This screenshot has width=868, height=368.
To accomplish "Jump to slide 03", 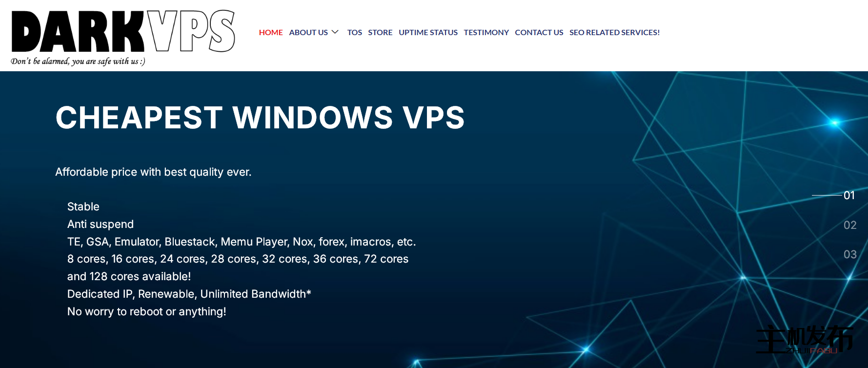I will 849,254.
